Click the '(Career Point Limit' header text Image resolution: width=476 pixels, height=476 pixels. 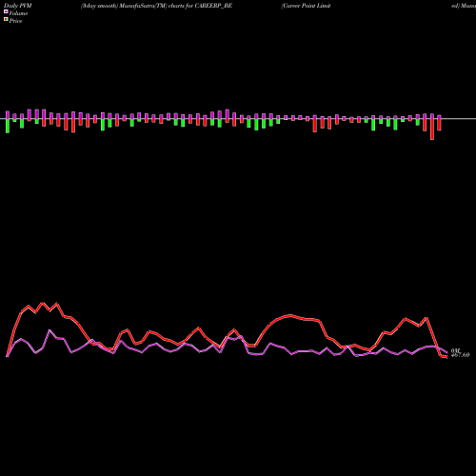(306, 6)
